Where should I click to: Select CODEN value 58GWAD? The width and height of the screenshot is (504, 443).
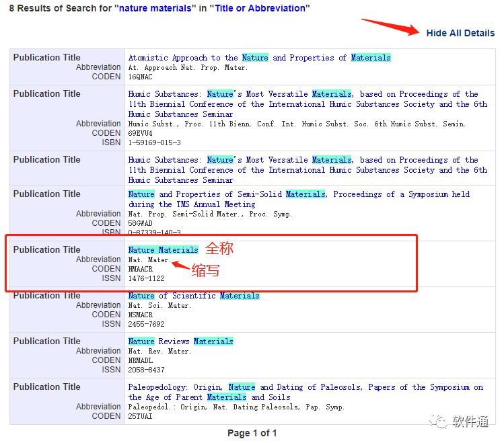(141, 223)
